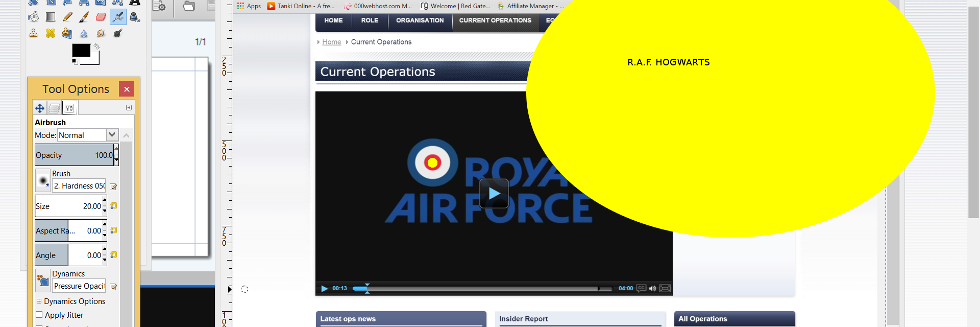Select the Smudge finger tool
The image size is (980, 327).
(101, 33)
